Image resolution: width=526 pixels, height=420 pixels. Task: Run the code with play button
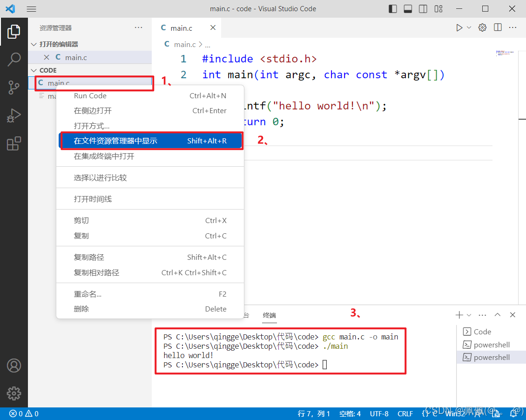tap(459, 27)
